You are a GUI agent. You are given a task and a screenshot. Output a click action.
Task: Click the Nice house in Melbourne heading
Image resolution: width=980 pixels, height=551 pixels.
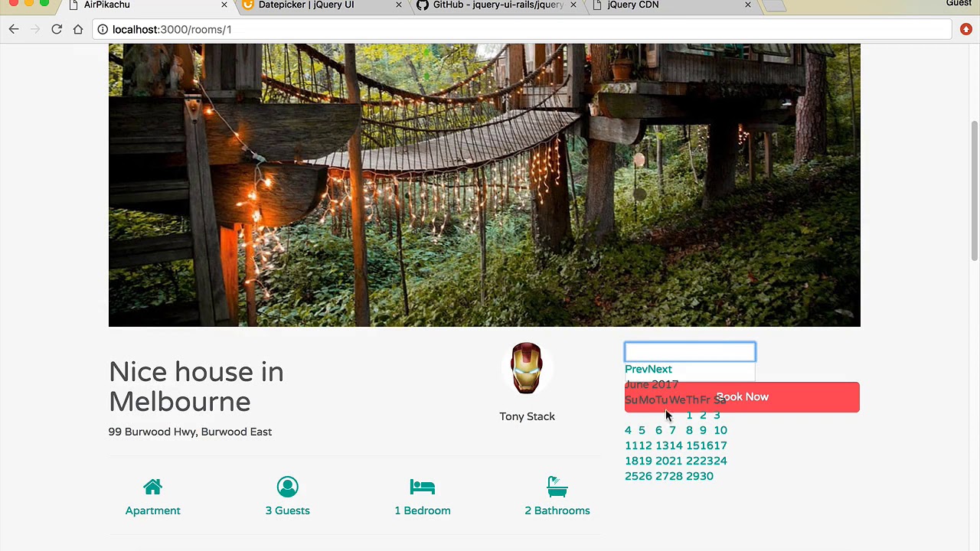[196, 386]
